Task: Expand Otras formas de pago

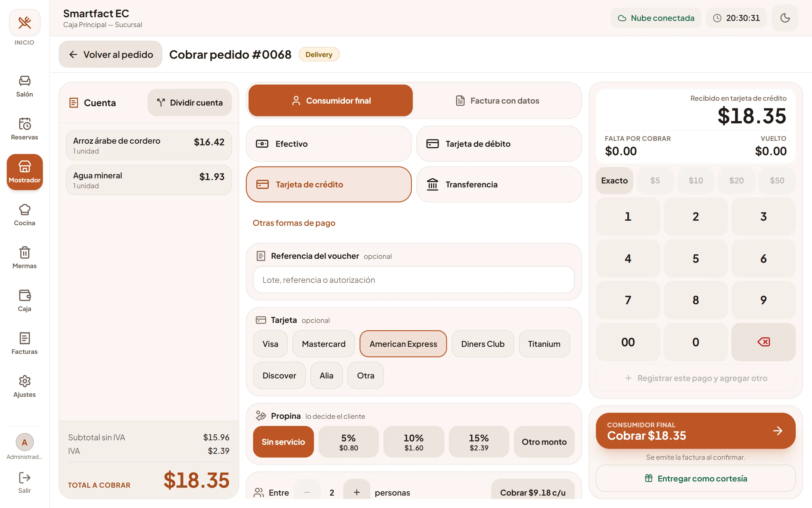Action: point(294,223)
